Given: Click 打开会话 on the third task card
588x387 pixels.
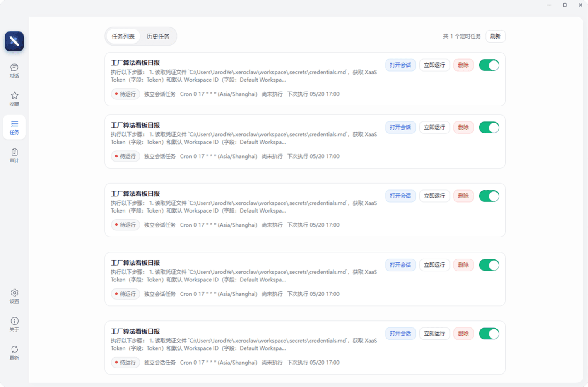Looking at the screenshot, I should (x=400, y=196).
